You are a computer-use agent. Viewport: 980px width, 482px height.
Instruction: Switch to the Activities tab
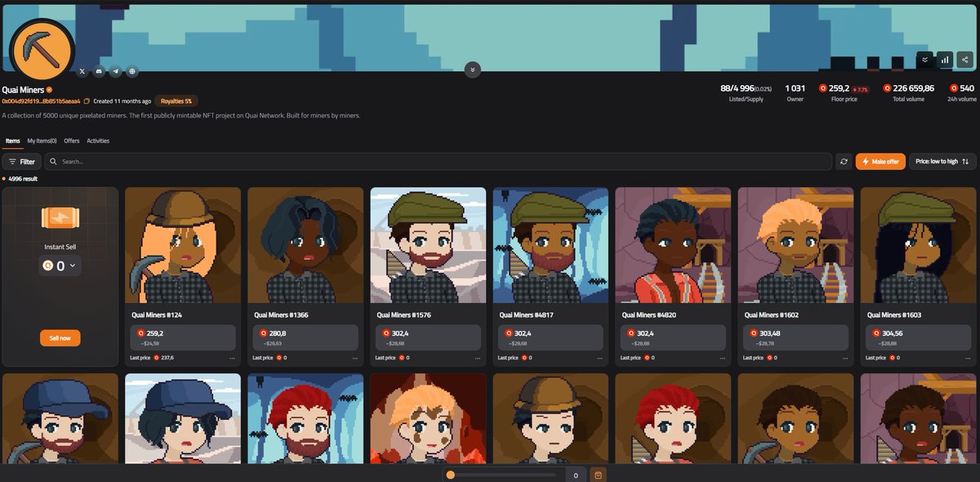click(98, 141)
